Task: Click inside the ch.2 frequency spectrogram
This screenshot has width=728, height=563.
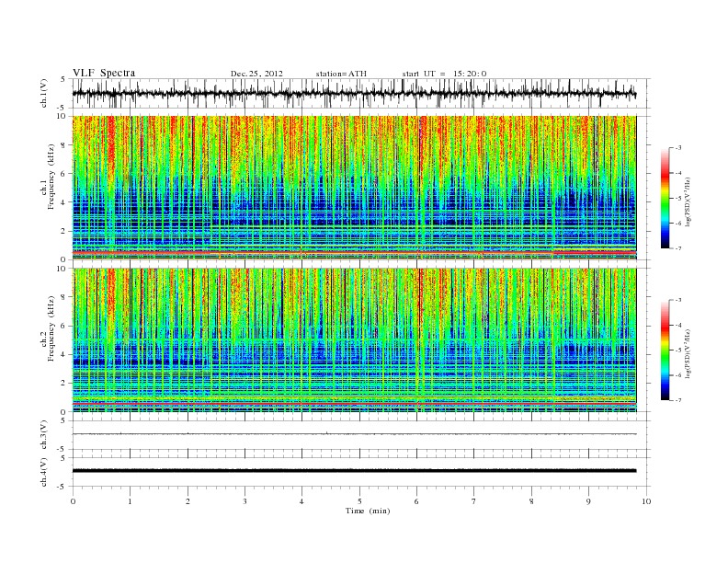Action: point(354,339)
